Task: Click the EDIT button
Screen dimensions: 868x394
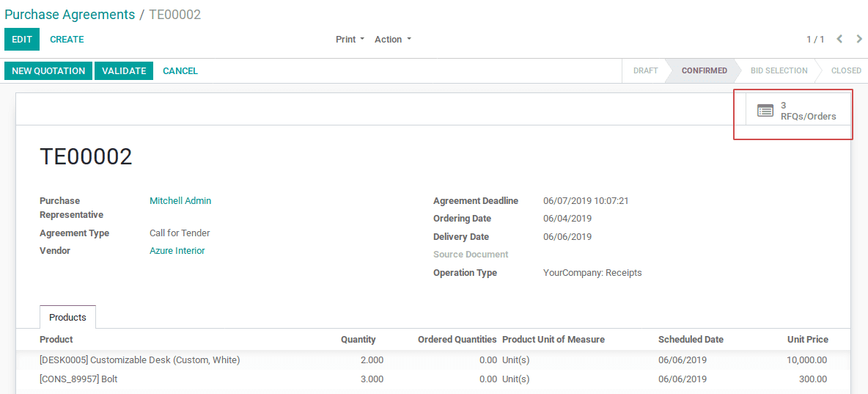Action: coord(22,40)
